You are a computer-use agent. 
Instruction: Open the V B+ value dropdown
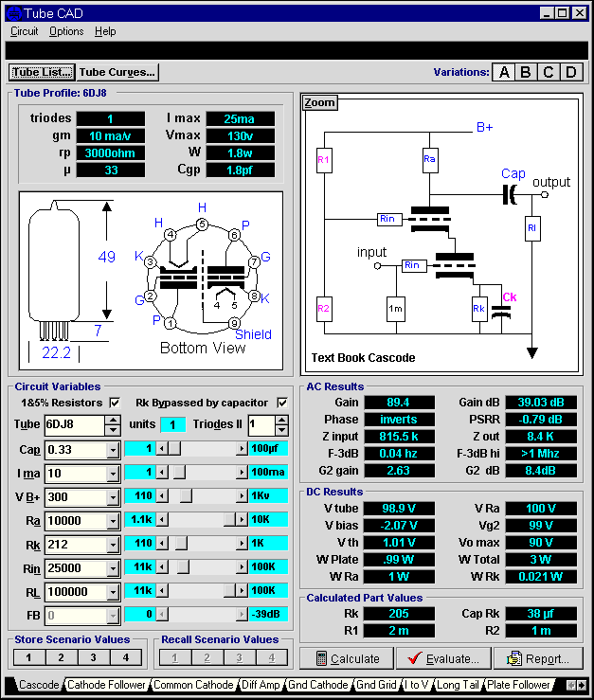point(113,497)
